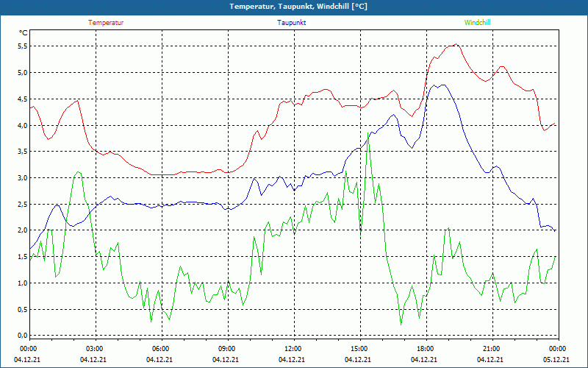The image size is (588, 368).
Task: Click the 1,5 y-axis value
Action: pyautogui.click(x=23, y=257)
